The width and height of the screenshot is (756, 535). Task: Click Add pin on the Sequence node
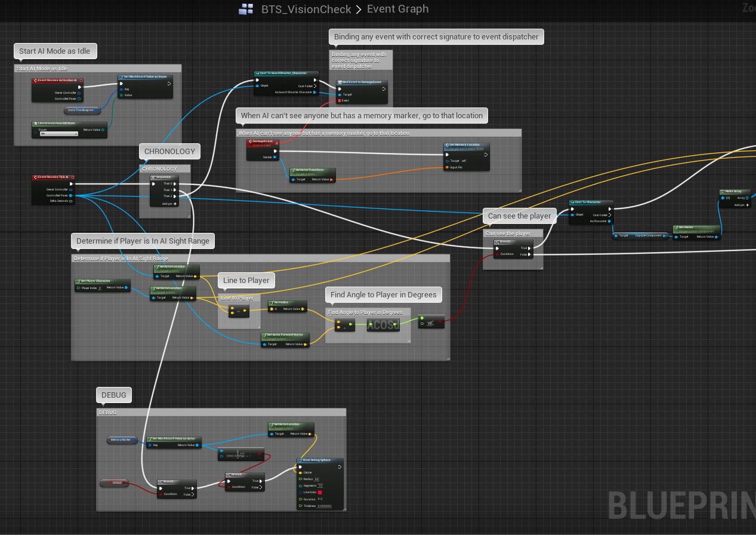tap(169, 204)
